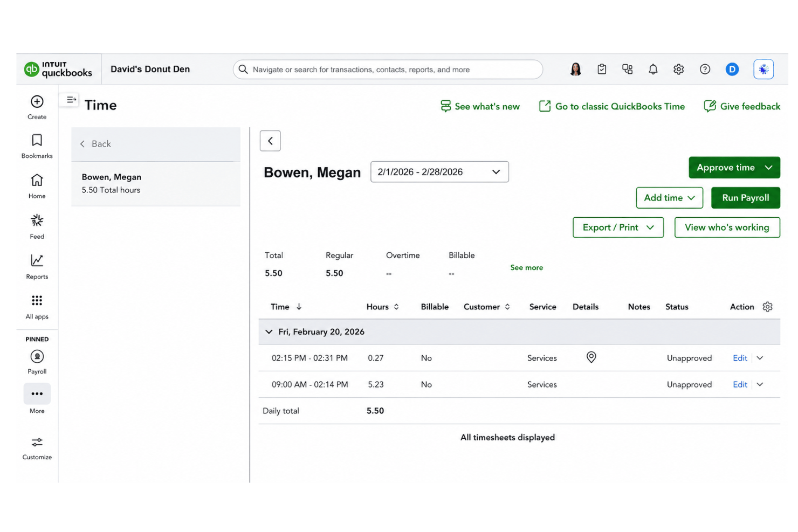Image resolution: width=798 pixels, height=532 pixels.
Task: Expand action menu for 09:00 AM entry
Action: tap(760, 384)
